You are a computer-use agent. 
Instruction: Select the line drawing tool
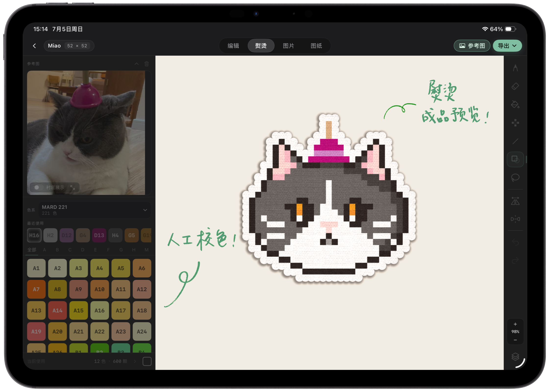coord(515,141)
